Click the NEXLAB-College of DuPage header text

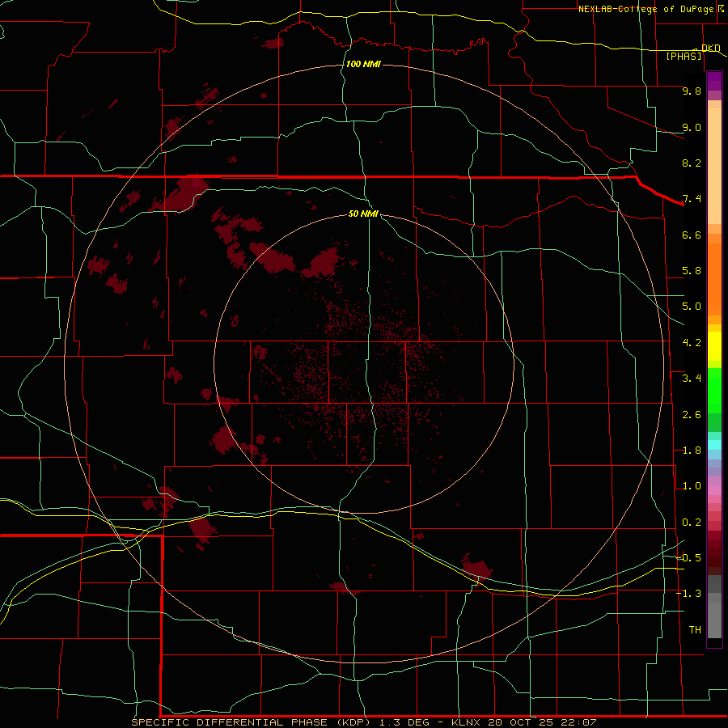click(x=645, y=9)
